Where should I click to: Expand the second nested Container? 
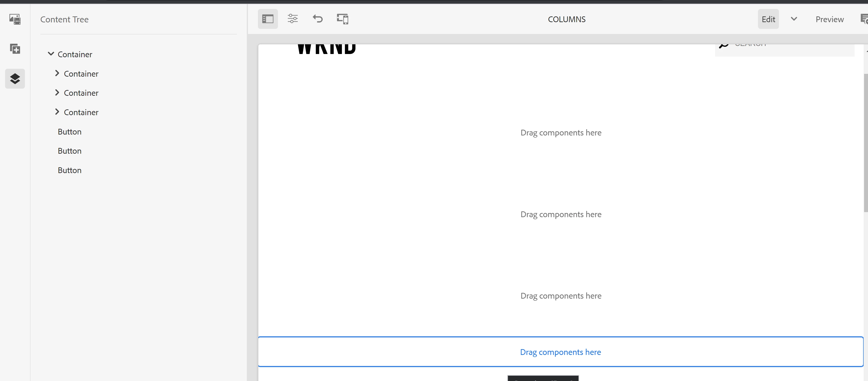coord(57,93)
